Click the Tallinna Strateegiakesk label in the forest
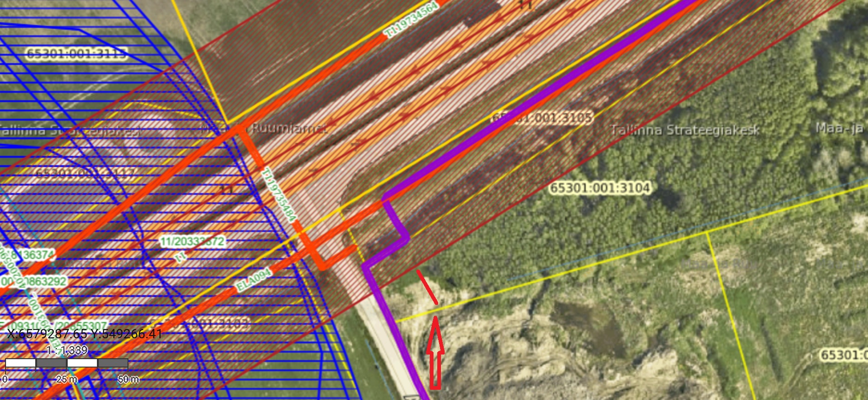868x400 pixels. 684,130
